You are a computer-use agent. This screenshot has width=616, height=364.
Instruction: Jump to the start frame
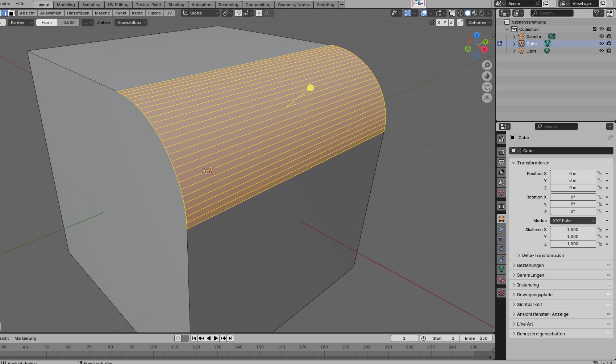(194, 338)
